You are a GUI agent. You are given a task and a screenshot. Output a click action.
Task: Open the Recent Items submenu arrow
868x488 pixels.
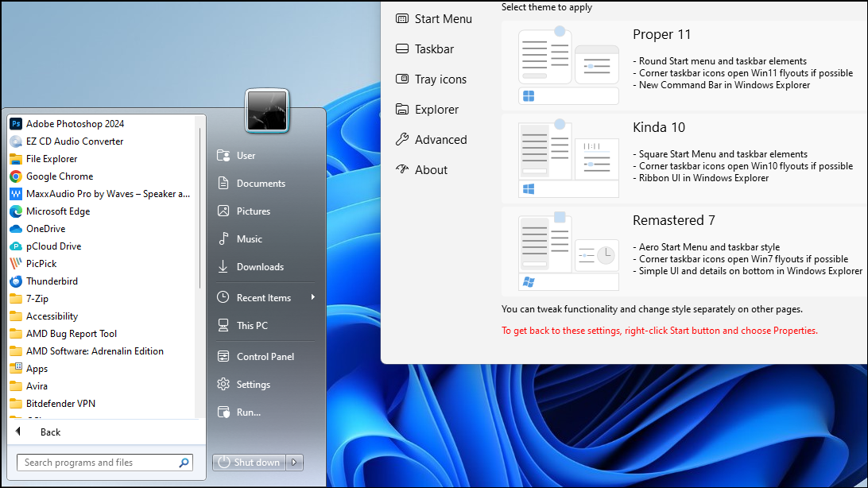312,297
